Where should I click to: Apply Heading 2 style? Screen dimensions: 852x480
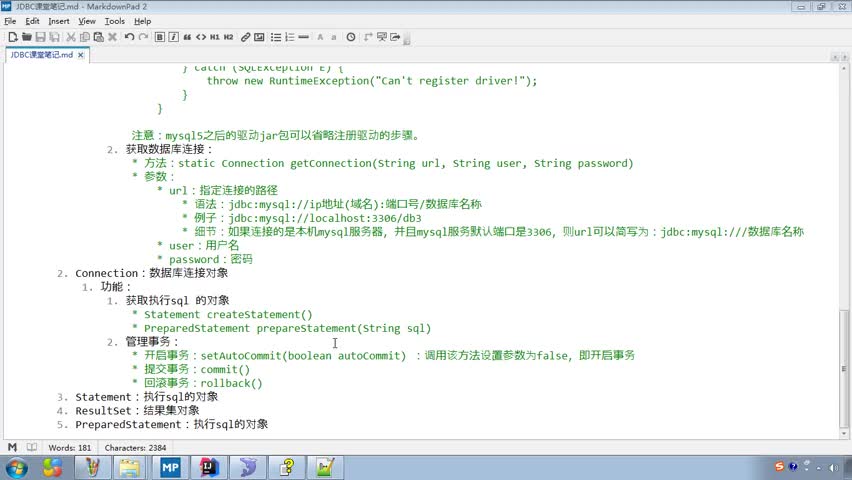[x=229, y=37]
